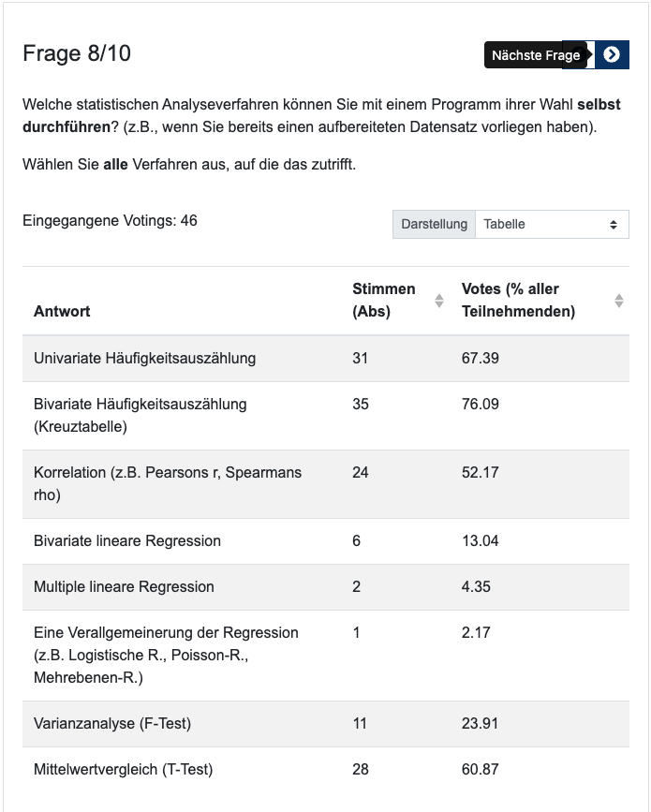Click the Frage 8/10 heading
The image size is (651, 812).
[77, 54]
